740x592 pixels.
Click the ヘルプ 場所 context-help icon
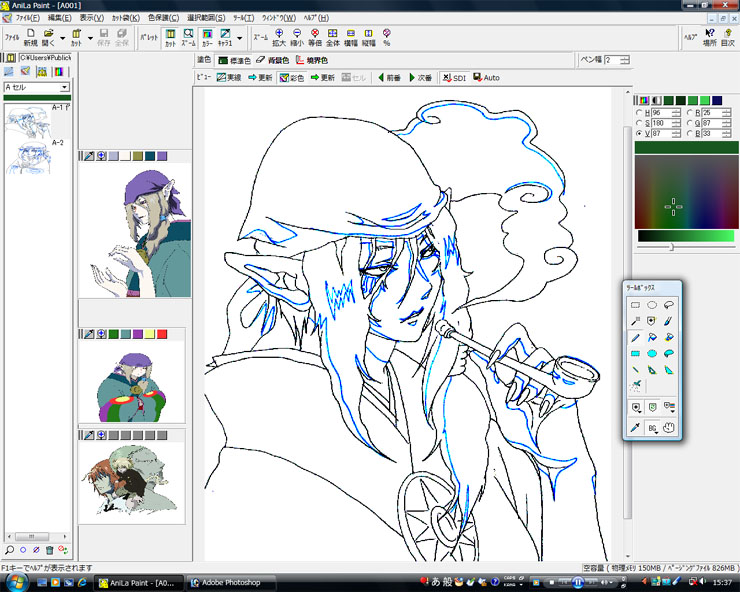pos(710,37)
